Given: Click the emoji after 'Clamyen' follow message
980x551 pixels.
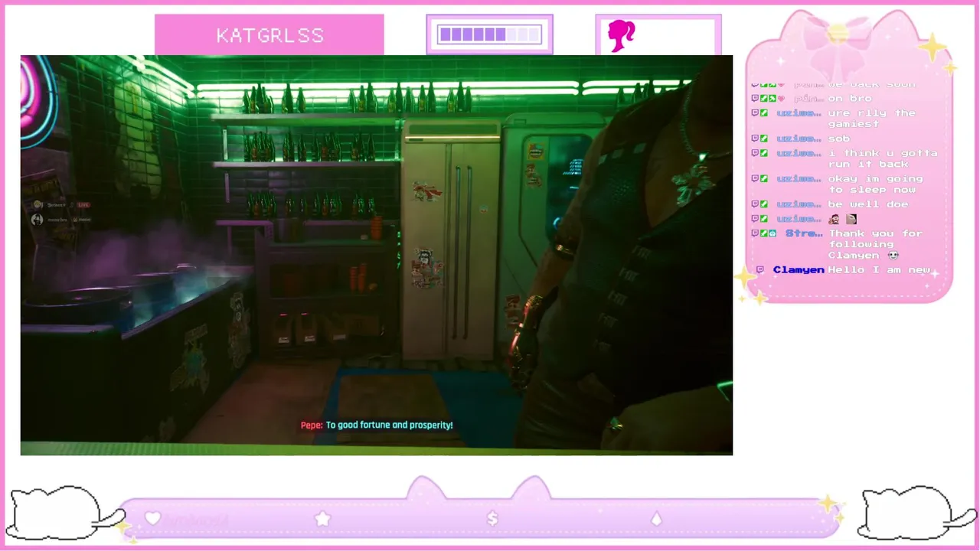Looking at the screenshot, I should [x=893, y=255].
